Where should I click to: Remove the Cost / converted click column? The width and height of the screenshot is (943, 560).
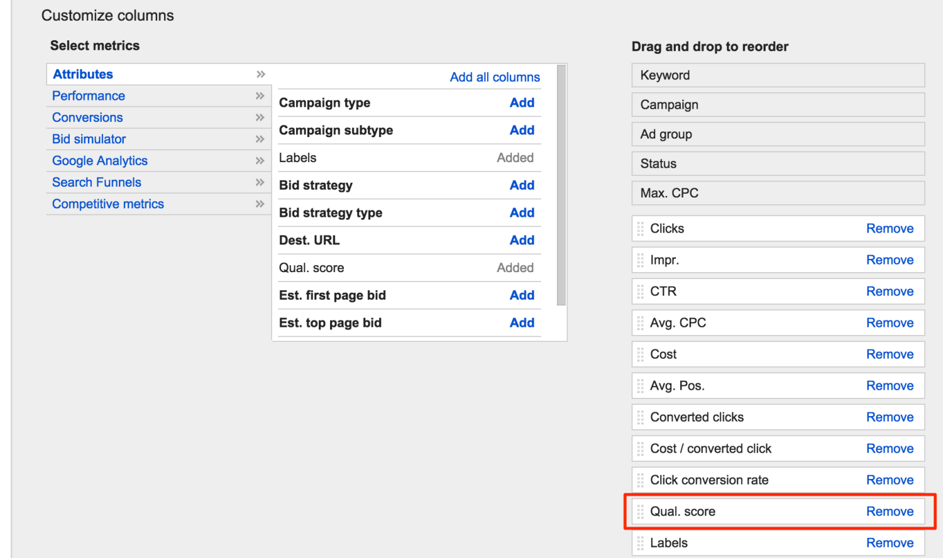click(890, 449)
